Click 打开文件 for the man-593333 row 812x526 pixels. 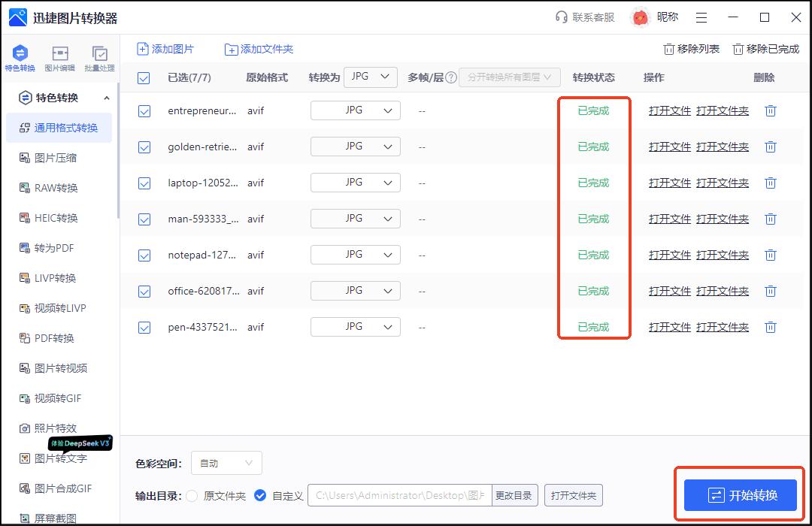668,219
